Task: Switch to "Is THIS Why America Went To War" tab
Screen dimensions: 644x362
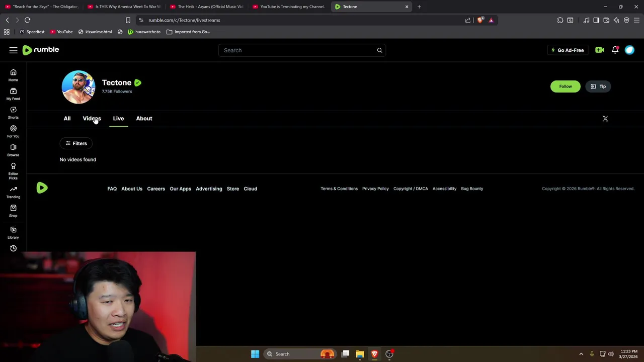Action: [x=124, y=7]
